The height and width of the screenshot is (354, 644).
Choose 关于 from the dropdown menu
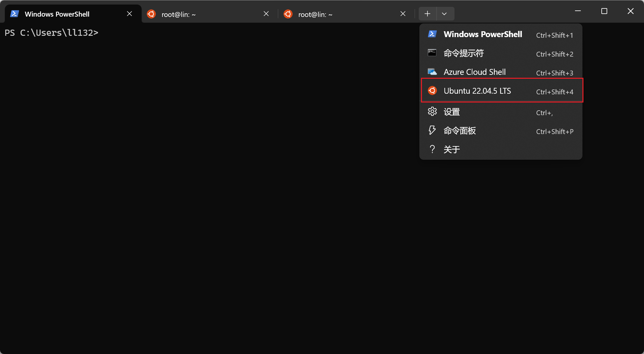pyautogui.click(x=452, y=150)
